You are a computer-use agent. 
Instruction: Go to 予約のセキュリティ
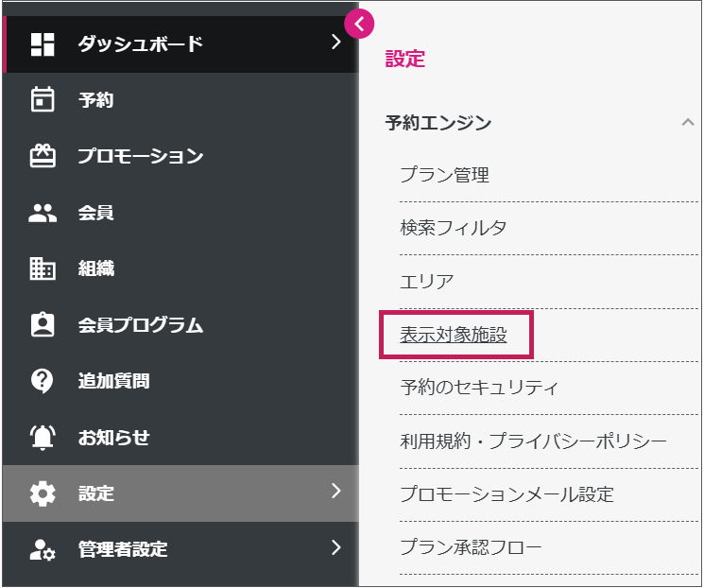(x=479, y=388)
